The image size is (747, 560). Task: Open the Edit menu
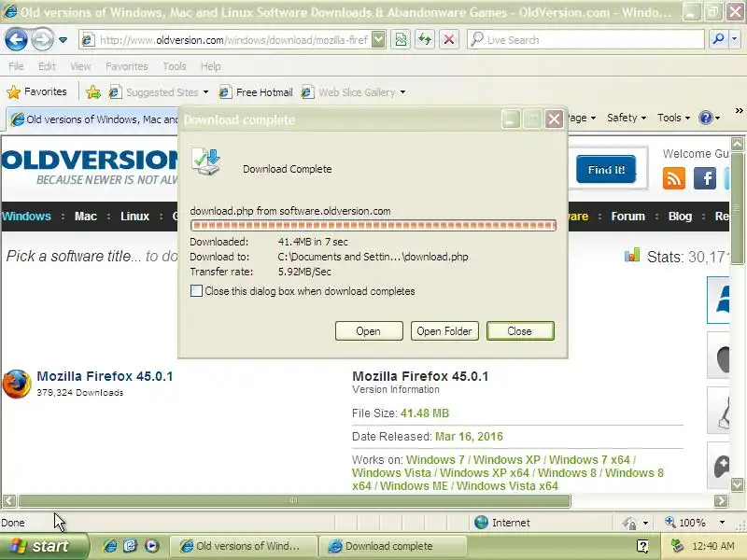click(x=47, y=66)
